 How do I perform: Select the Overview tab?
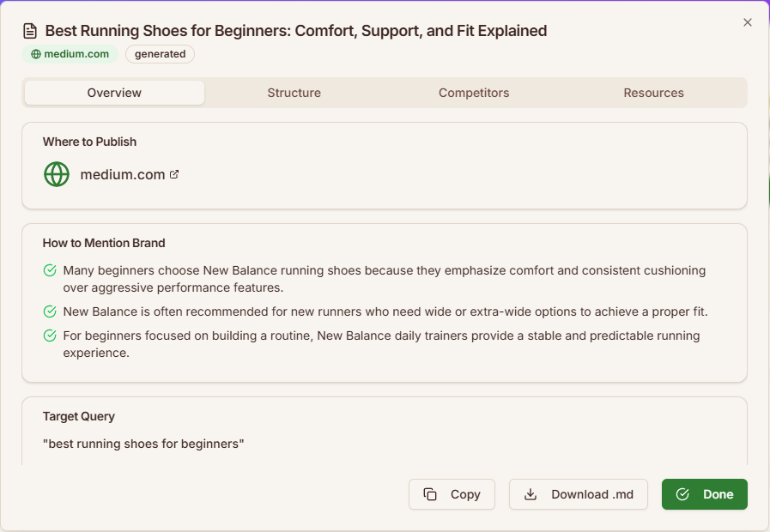(x=114, y=93)
